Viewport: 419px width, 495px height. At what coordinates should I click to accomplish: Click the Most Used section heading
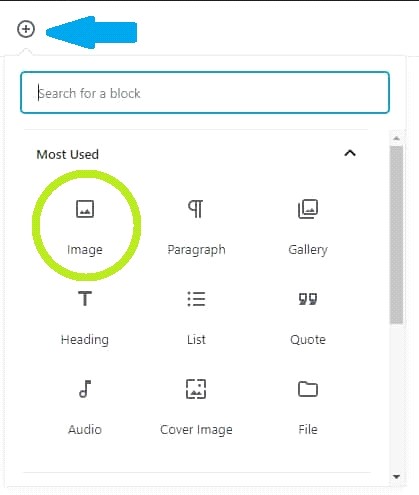click(x=68, y=154)
